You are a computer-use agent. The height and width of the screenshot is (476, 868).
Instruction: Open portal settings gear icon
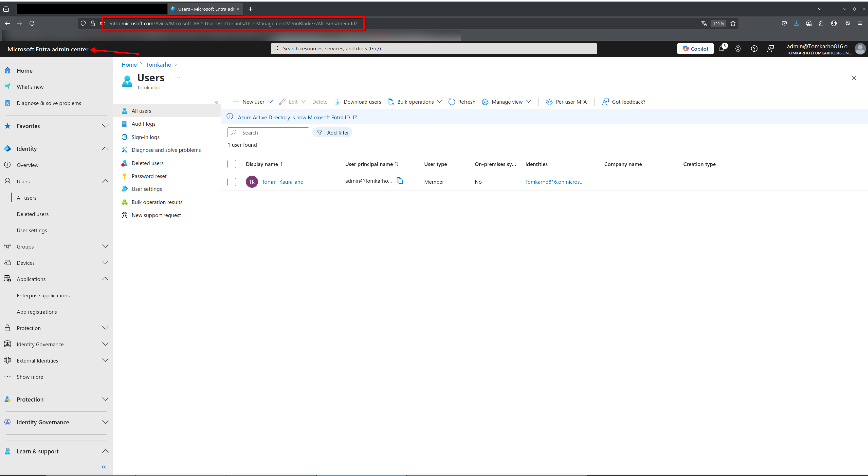click(x=738, y=49)
